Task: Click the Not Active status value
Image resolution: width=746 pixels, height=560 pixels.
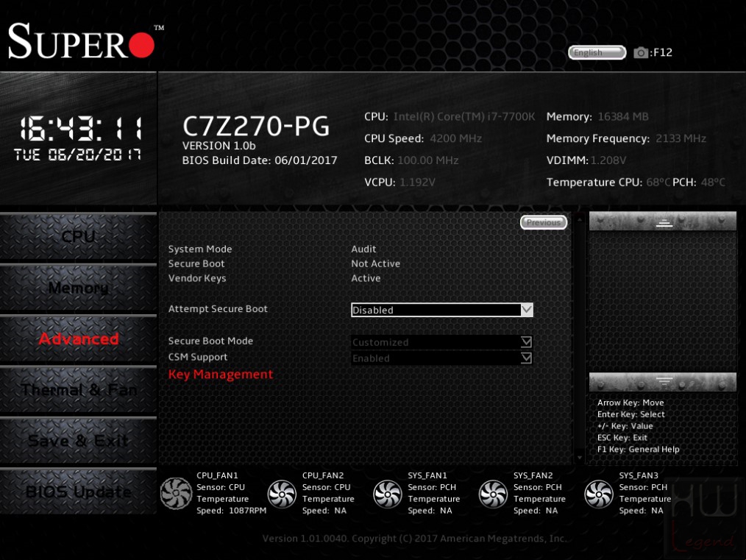Action: tap(375, 263)
